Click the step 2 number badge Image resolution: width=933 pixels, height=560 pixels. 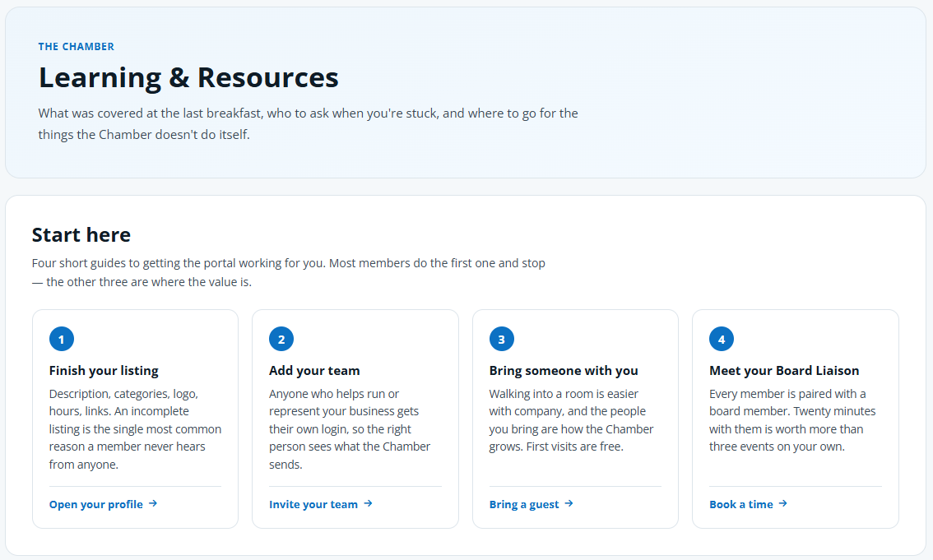click(281, 339)
